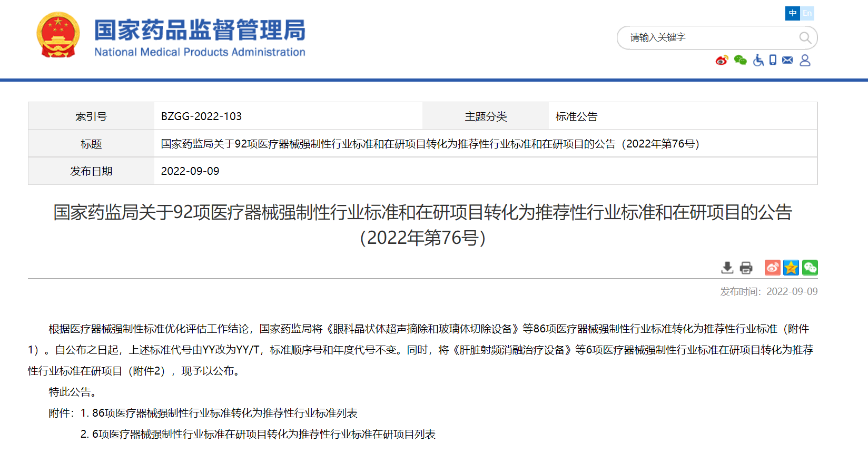Open the user account icon
The height and width of the screenshot is (453, 868).
click(805, 61)
